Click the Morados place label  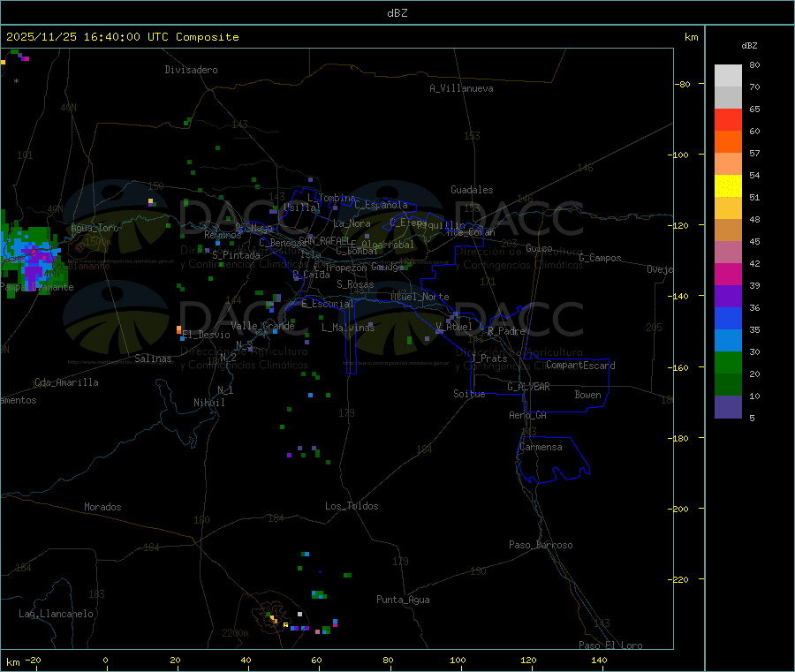[102, 507]
